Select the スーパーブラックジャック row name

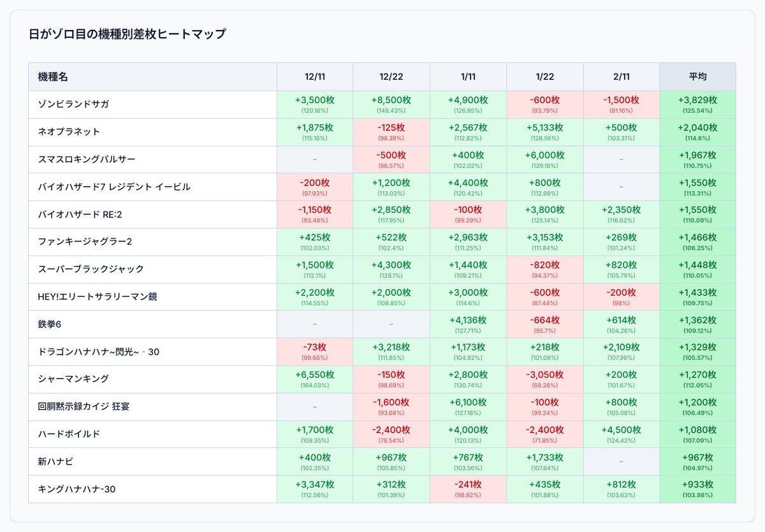(91, 269)
